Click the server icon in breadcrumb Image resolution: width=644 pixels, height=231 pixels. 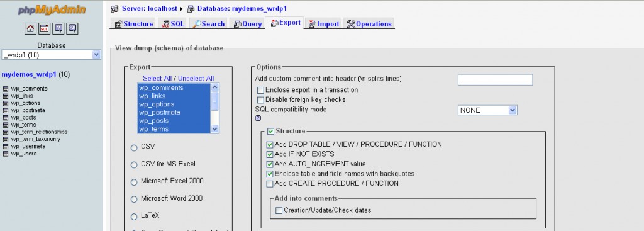click(x=114, y=9)
